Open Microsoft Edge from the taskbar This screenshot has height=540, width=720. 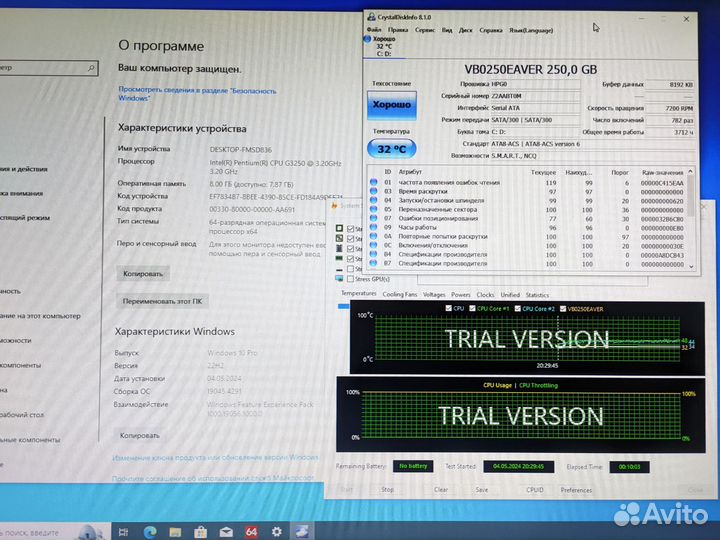[150, 531]
